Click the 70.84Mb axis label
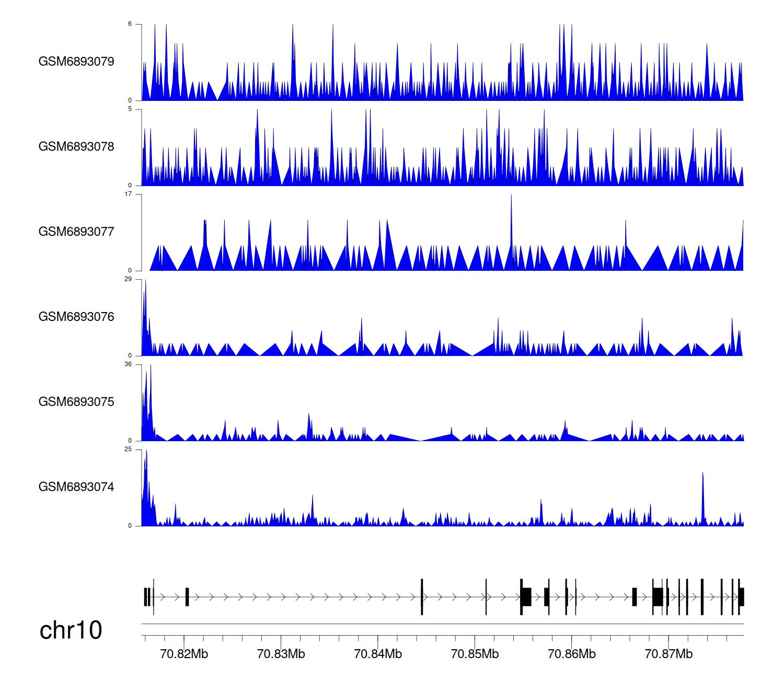 point(378,654)
